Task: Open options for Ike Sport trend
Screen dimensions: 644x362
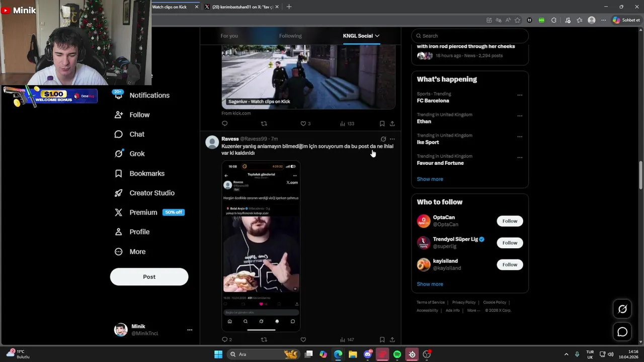Action: pyautogui.click(x=520, y=136)
